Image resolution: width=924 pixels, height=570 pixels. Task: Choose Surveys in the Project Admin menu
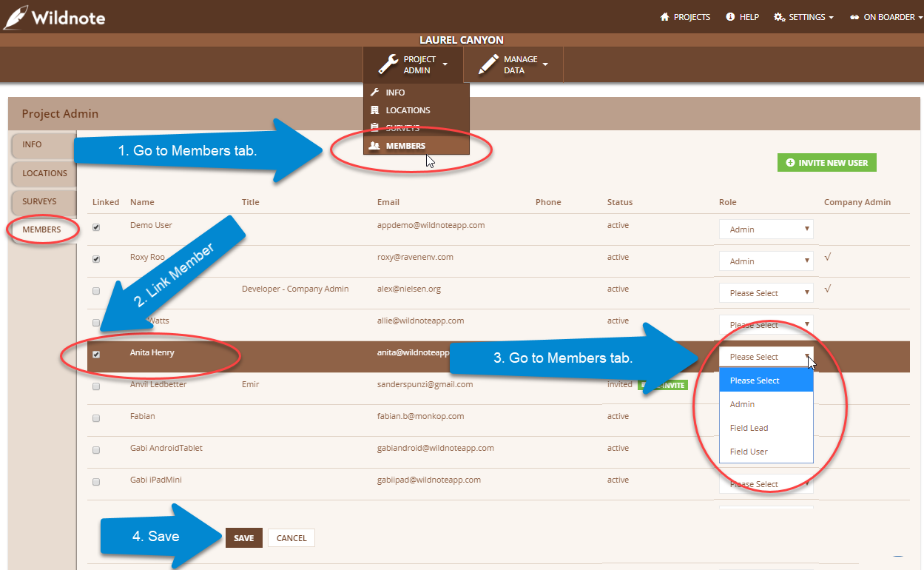click(416, 128)
